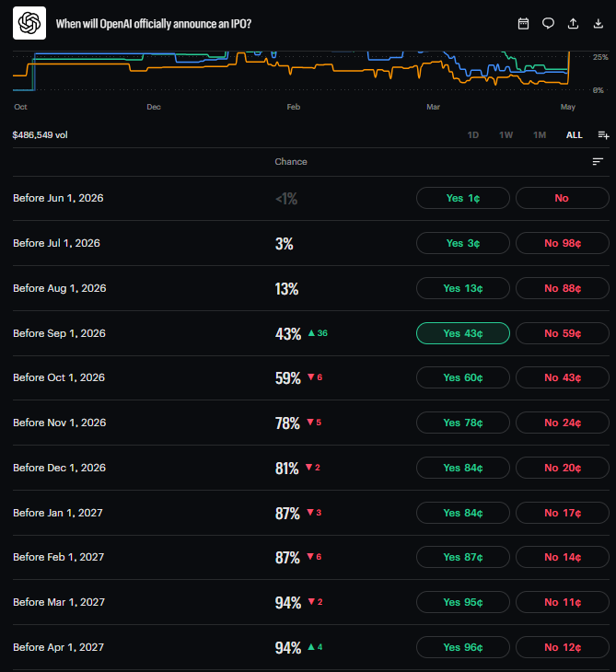Select the Before Sep 1, 2026 row label
The image size is (616, 672).
(59, 333)
